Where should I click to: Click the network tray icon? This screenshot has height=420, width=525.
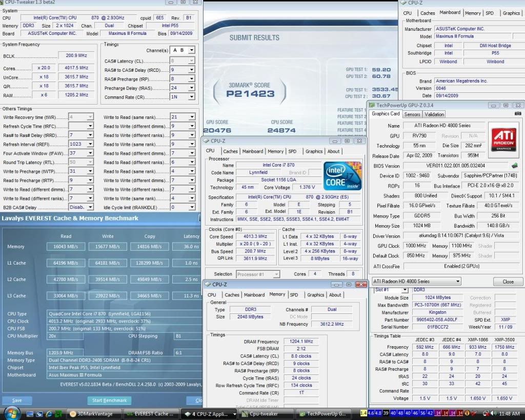(x=486, y=414)
